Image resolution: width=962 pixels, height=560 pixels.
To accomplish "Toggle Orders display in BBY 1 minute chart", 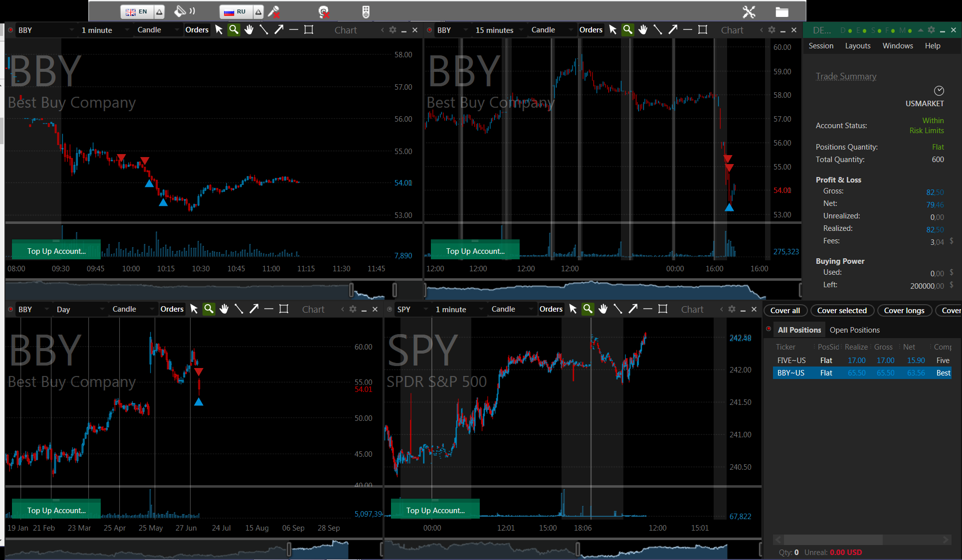I will click(x=197, y=30).
